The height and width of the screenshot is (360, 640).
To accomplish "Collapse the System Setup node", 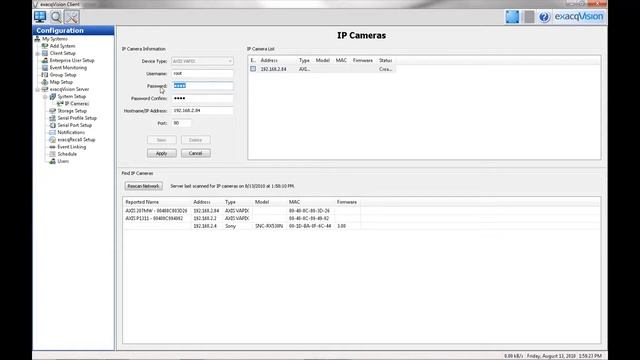I will (45, 97).
